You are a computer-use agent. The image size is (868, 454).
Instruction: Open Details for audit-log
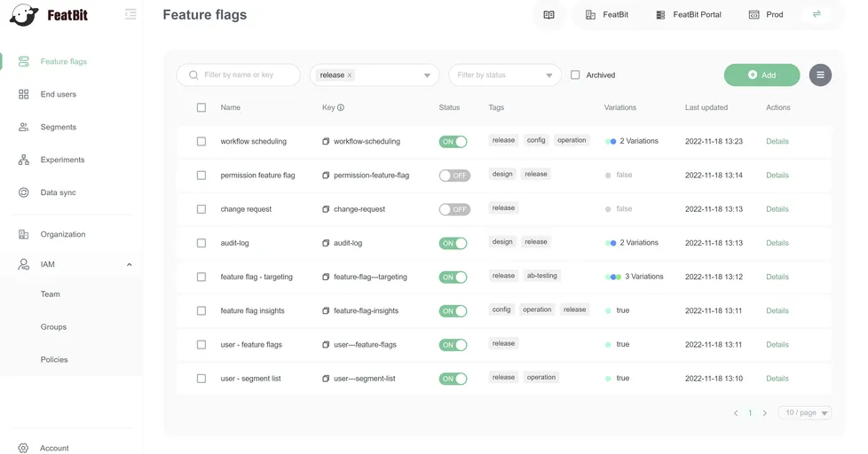pos(777,243)
